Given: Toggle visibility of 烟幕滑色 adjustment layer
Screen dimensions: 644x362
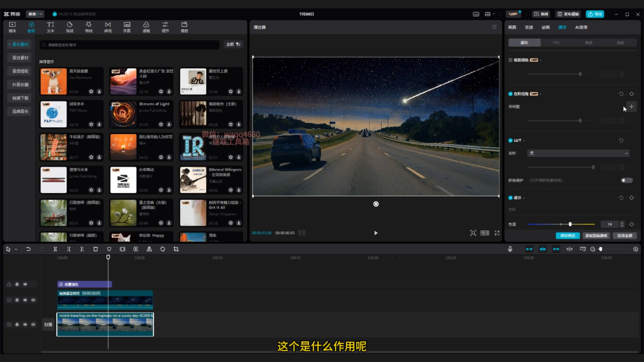Looking at the screenshot, I should coord(25,284).
